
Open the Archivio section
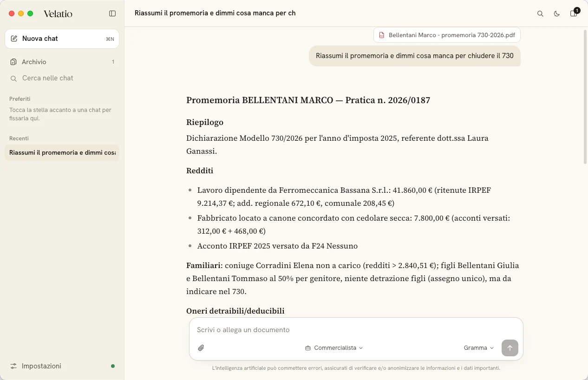coord(62,62)
